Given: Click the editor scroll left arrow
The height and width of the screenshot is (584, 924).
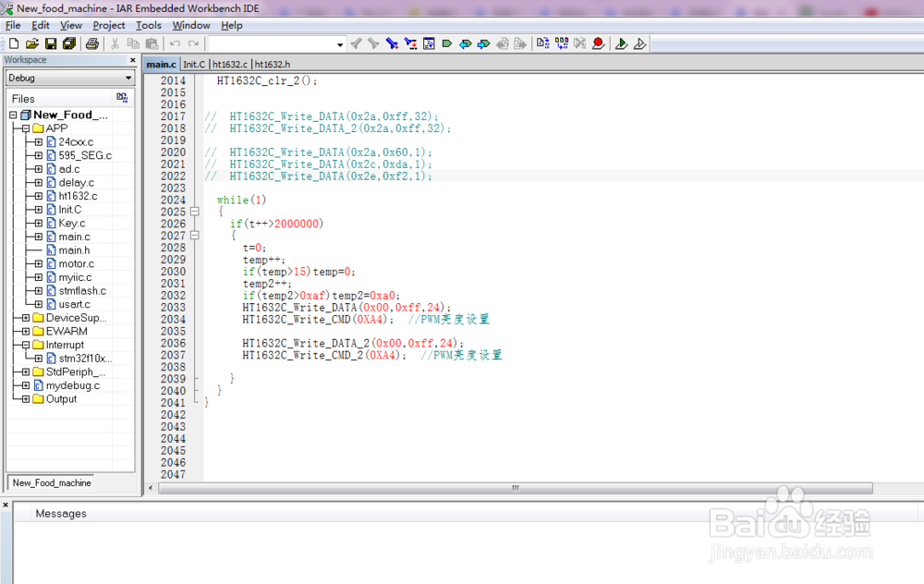Looking at the screenshot, I should [151, 488].
